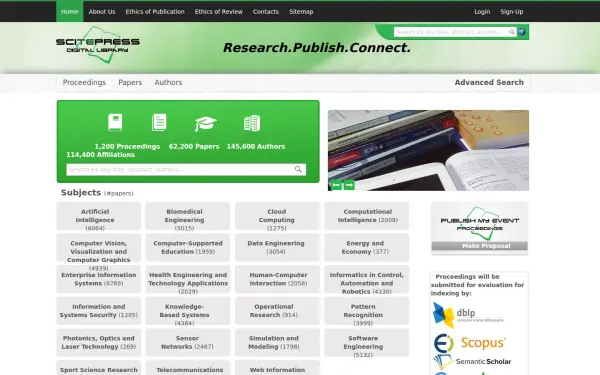Select Information and Systems Security subject
600x375 pixels.
(99, 311)
